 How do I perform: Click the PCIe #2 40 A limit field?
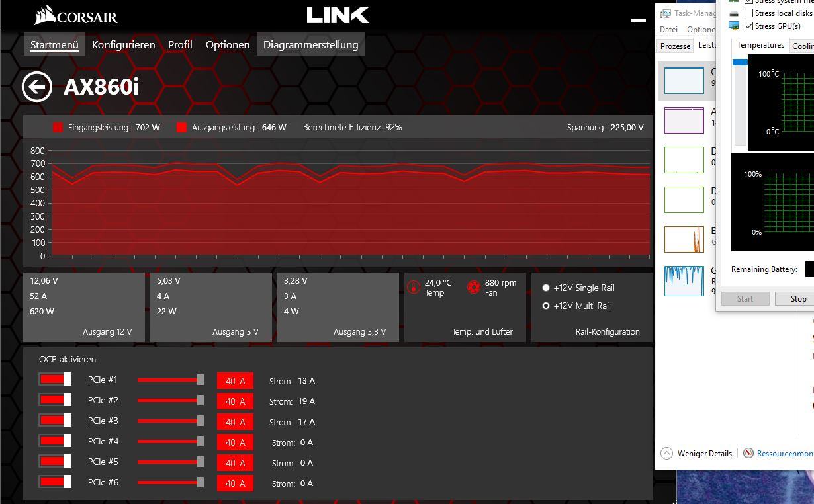[x=235, y=401]
